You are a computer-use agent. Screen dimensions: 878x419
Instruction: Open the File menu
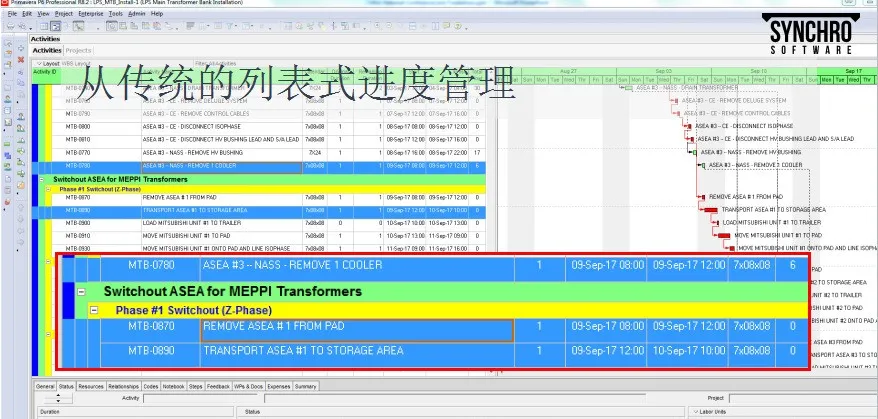coord(12,13)
